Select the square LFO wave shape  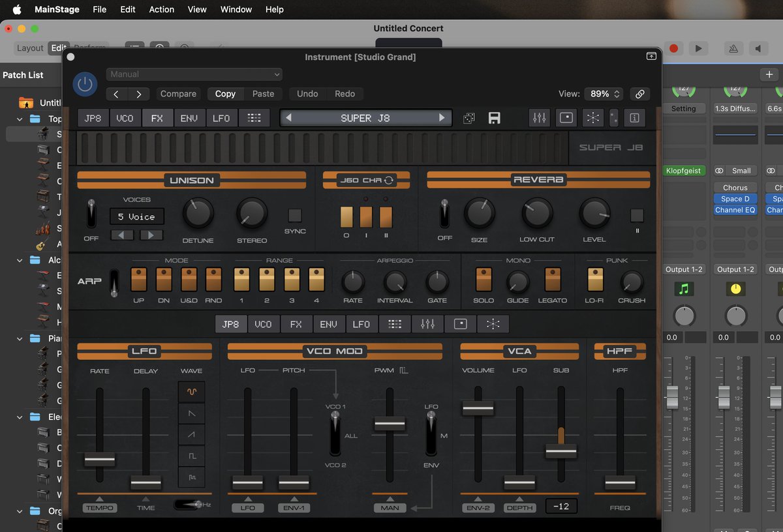coord(191,456)
